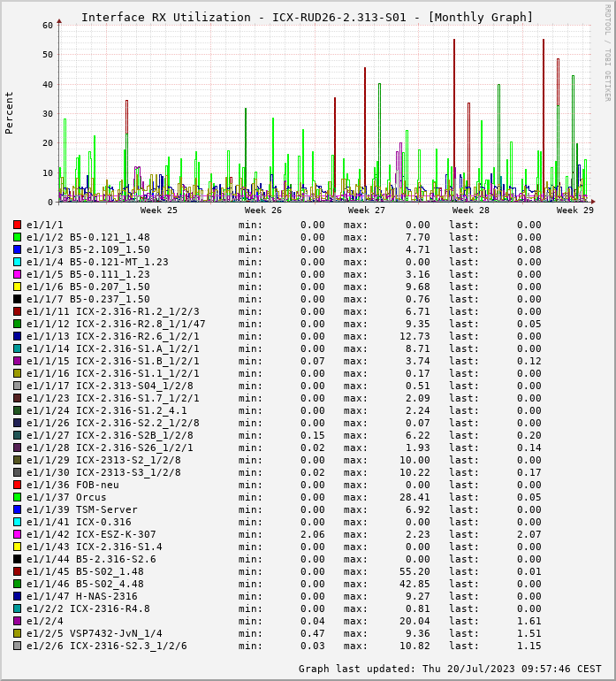Click the Interface RX Utilization graph title

pyautogui.click(x=308, y=17)
